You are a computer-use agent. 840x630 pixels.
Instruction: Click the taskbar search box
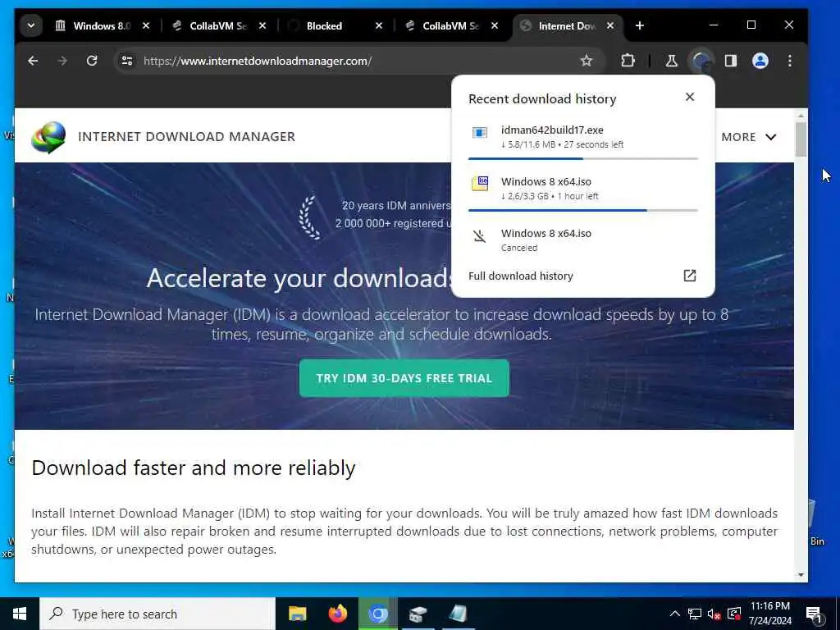pyautogui.click(x=157, y=614)
